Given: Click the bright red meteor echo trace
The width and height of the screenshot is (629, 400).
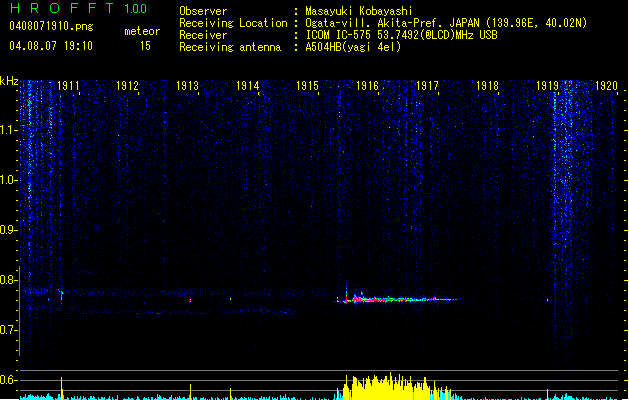Looking at the screenshot, I should tap(399, 298).
